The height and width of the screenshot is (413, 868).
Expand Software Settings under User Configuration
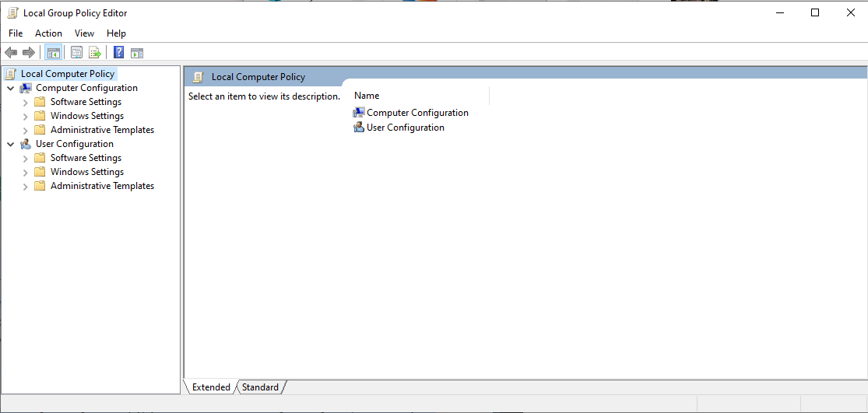pyautogui.click(x=25, y=158)
